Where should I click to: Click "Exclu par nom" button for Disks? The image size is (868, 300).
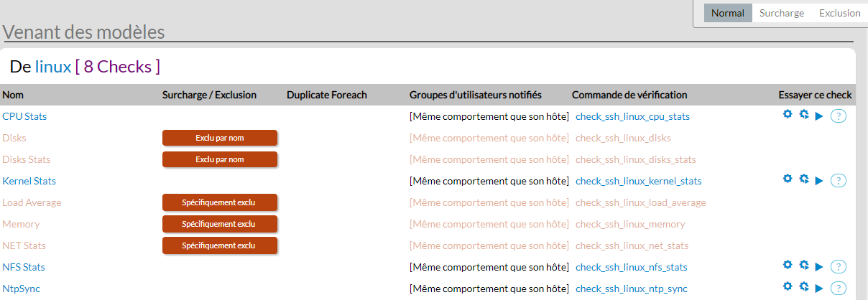click(x=220, y=138)
